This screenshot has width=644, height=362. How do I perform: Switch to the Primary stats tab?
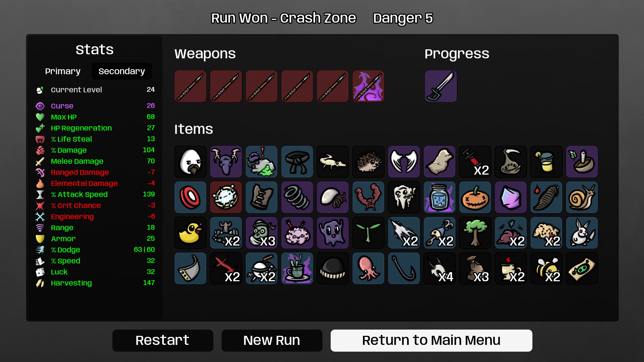coord(63,71)
